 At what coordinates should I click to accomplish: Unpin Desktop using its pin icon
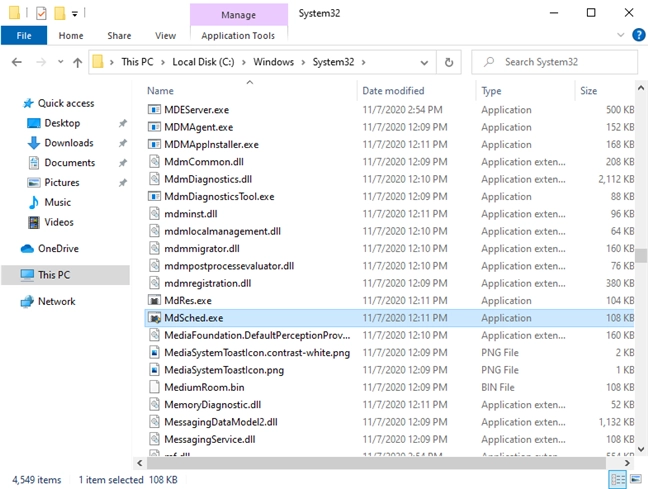click(x=123, y=123)
